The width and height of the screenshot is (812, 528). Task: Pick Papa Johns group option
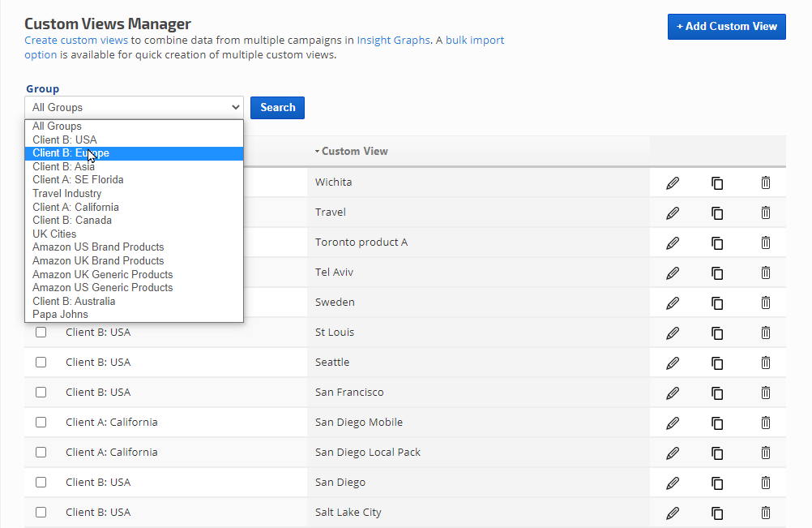point(60,314)
